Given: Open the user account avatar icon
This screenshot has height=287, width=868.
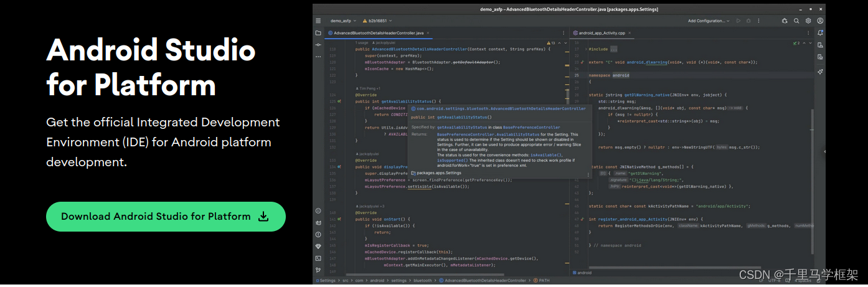Looking at the screenshot, I should tap(820, 21).
